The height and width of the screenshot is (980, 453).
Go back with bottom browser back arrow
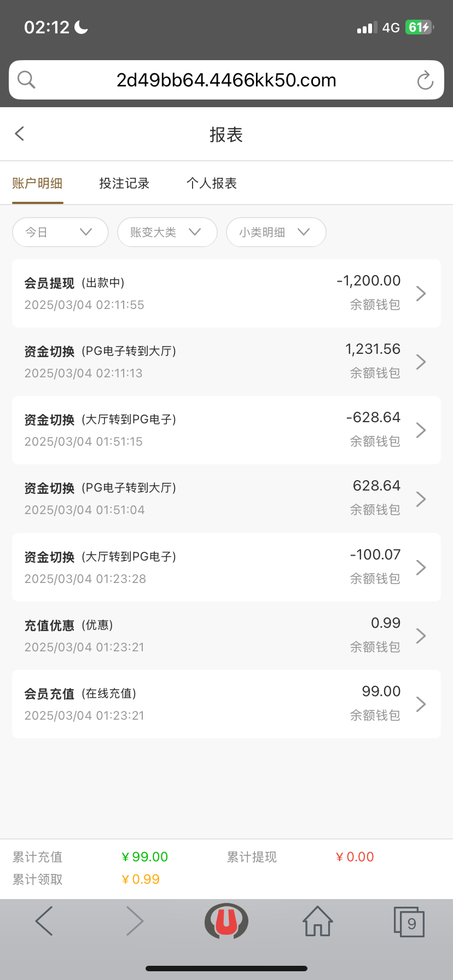point(44,921)
